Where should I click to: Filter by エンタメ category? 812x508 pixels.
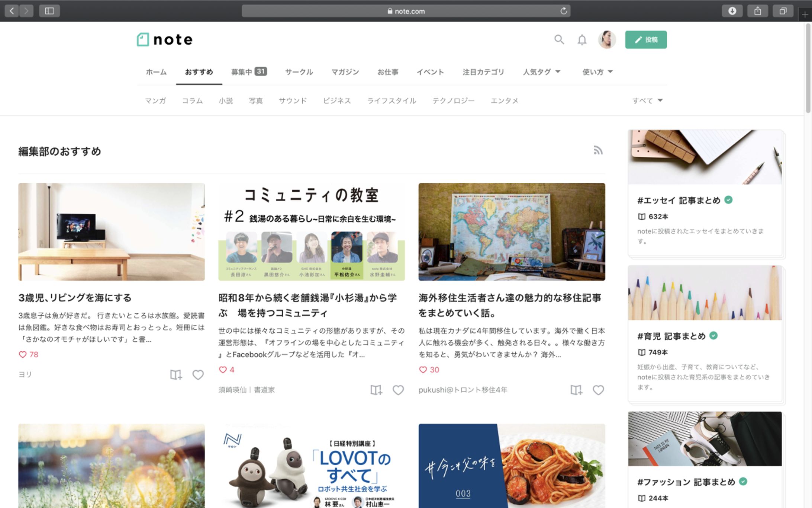coord(505,100)
